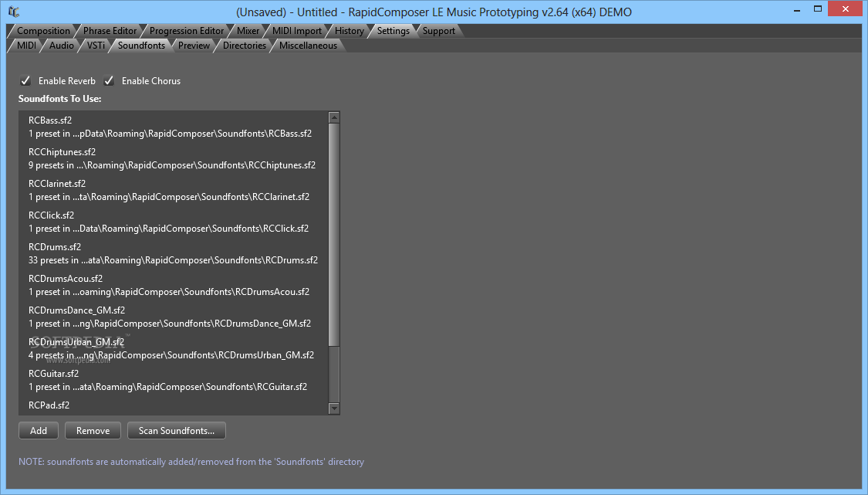Screen dimensions: 868x495
Task: Show the History tab
Action: coord(350,31)
